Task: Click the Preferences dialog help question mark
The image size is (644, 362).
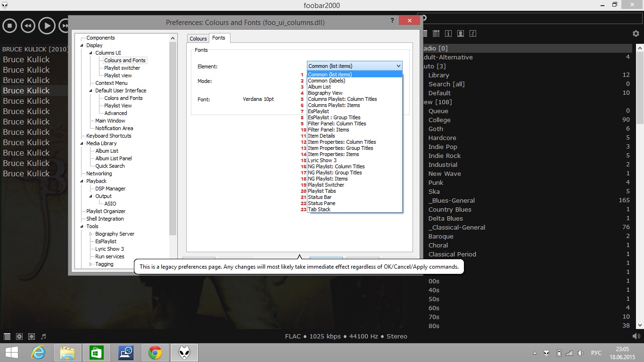Action: 392,21
